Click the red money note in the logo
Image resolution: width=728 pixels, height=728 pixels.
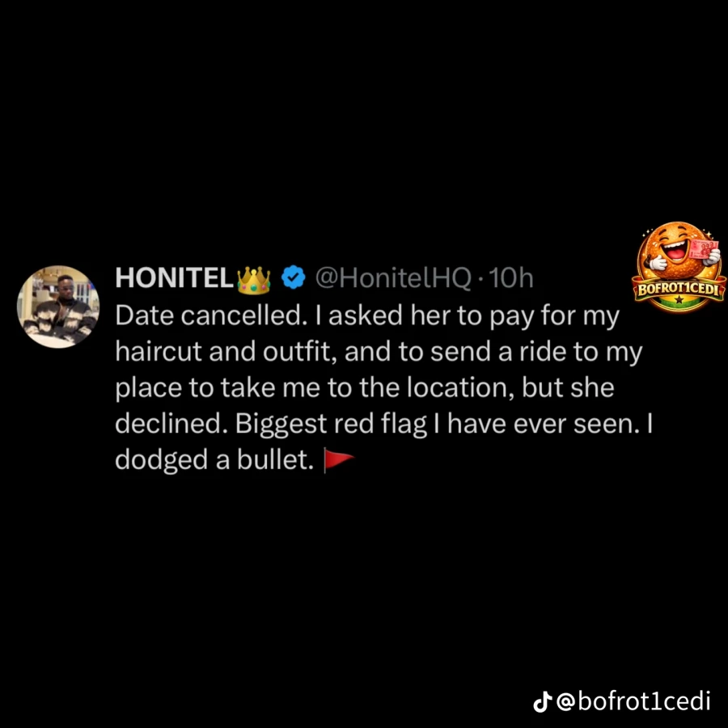click(703, 249)
